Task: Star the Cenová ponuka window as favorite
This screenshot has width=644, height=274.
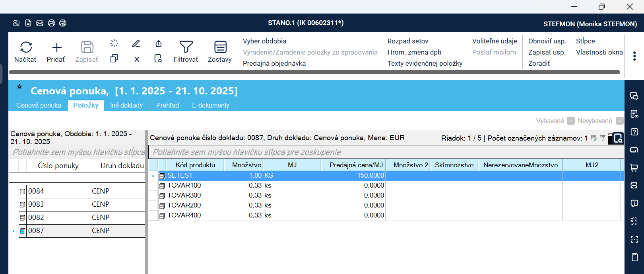Action: pos(19,86)
